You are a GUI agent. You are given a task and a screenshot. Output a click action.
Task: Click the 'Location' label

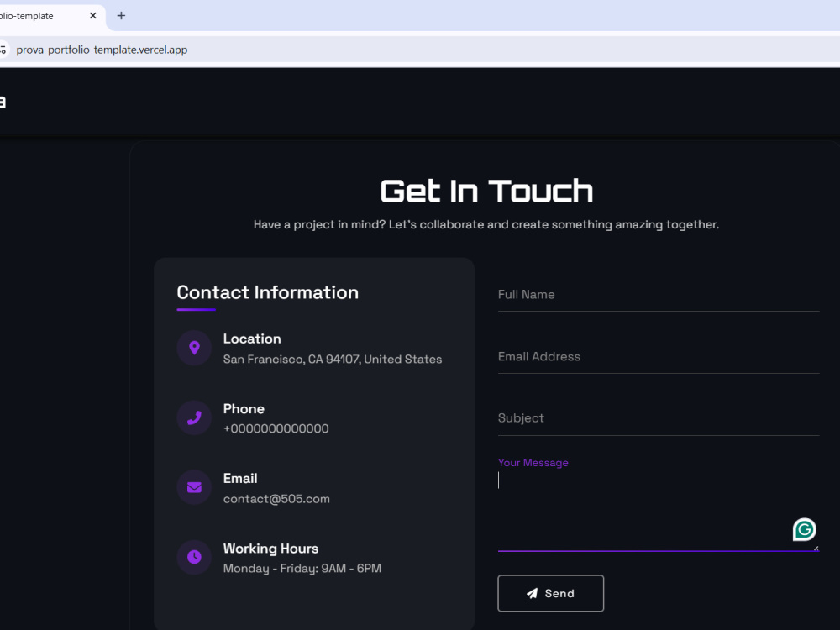point(252,339)
